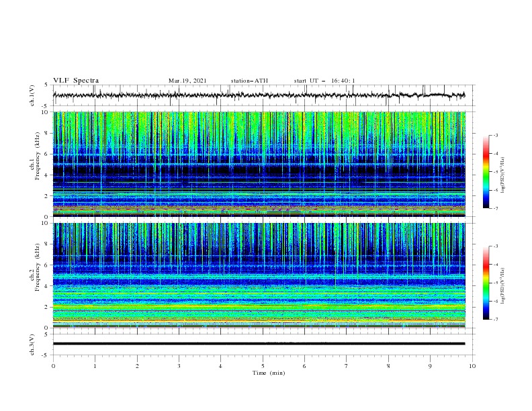The width and height of the screenshot is (532, 411).
Task: Click the 'VLF Spectra' title text
Action: [76, 81]
